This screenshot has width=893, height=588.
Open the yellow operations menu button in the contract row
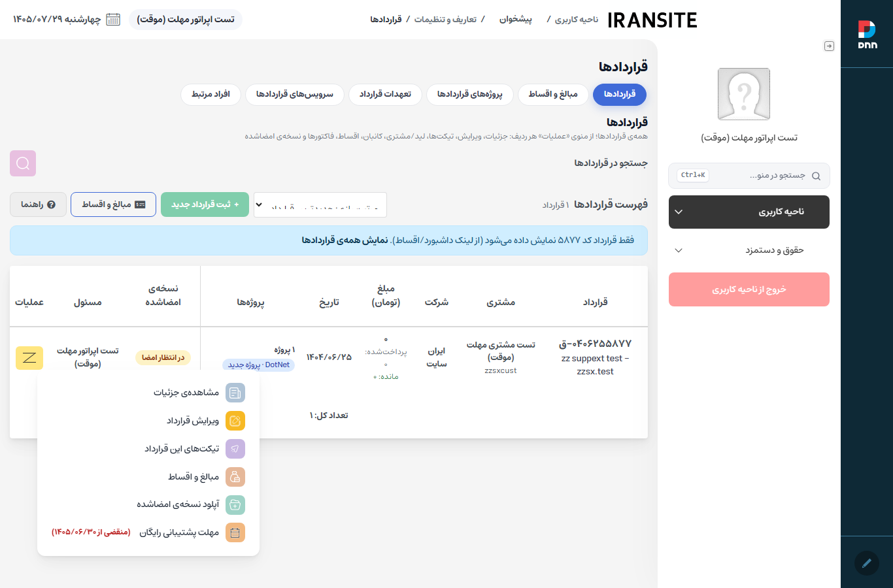(29, 357)
